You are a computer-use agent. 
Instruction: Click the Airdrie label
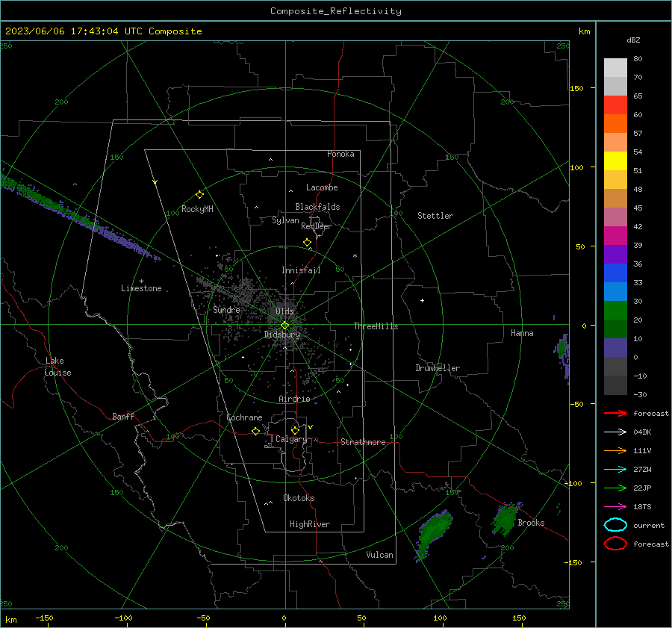[x=294, y=399]
